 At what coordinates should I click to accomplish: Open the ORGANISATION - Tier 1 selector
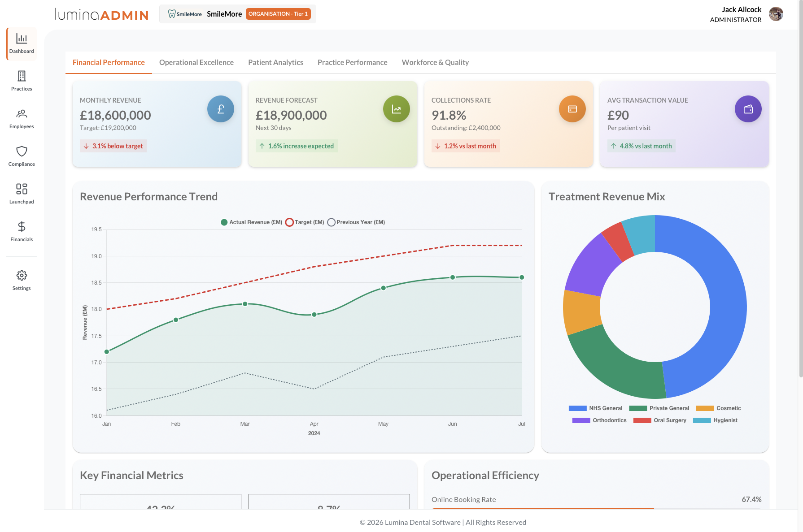(x=278, y=14)
